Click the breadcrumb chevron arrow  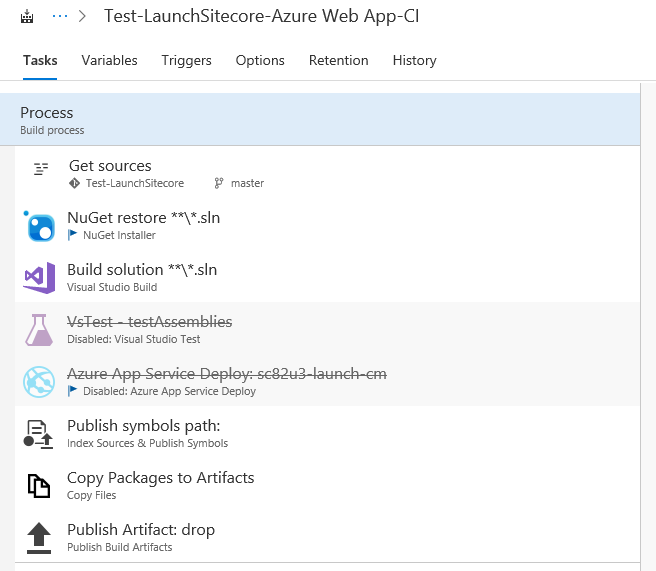click(x=82, y=16)
